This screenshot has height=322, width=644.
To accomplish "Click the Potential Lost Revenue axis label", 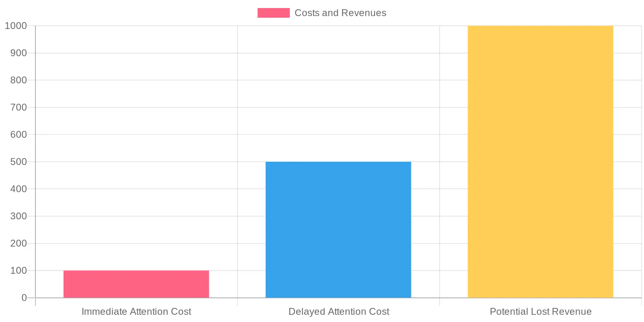I will (x=541, y=312).
